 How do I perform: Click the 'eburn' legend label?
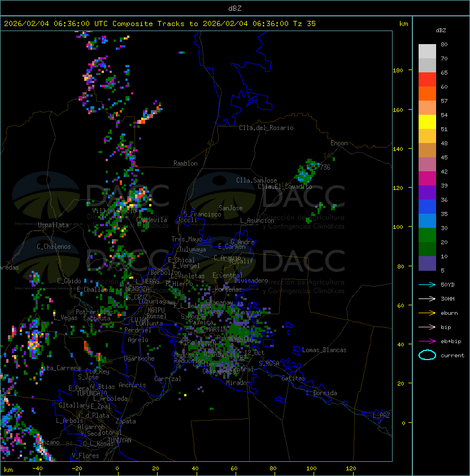[x=449, y=313]
